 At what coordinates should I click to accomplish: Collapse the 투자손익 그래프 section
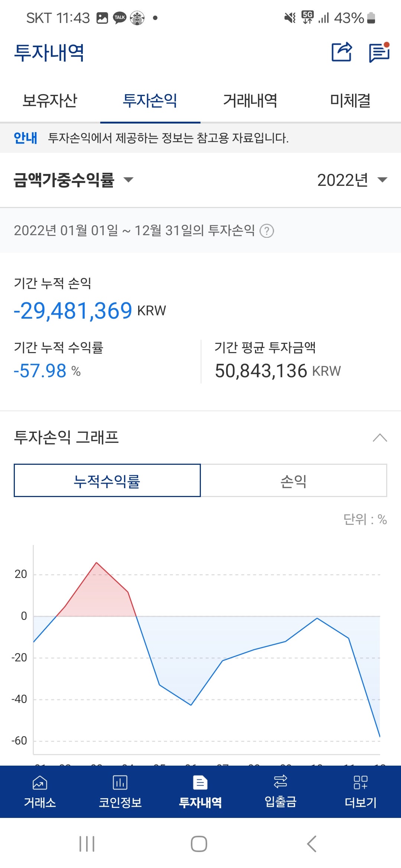[379, 438]
